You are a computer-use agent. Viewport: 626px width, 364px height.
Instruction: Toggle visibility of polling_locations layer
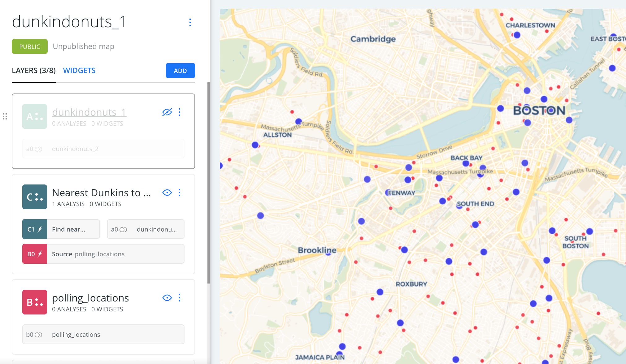point(167,298)
